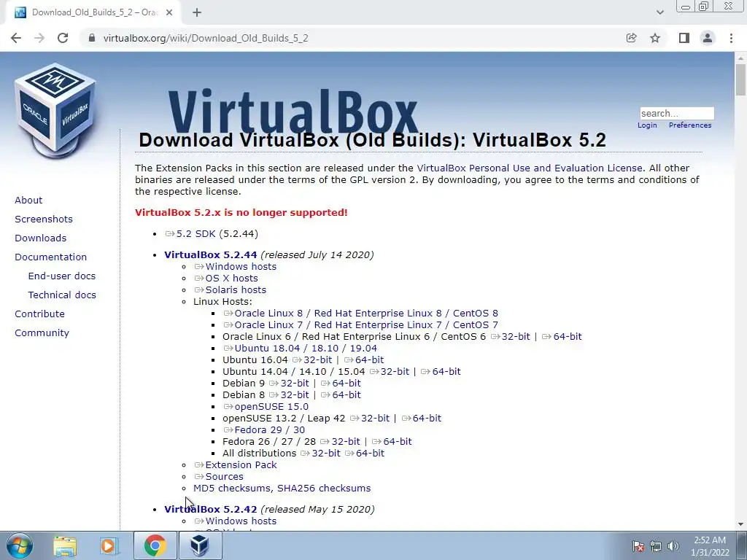Screen dimensions: 747x560
Task: Select the Download_Old_Builds_5_2 browser tab
Action: pos(93,13)
